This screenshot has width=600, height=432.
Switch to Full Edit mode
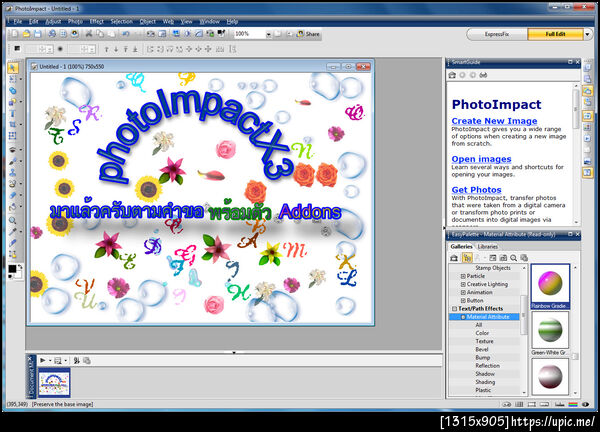[x=555, y=34]
